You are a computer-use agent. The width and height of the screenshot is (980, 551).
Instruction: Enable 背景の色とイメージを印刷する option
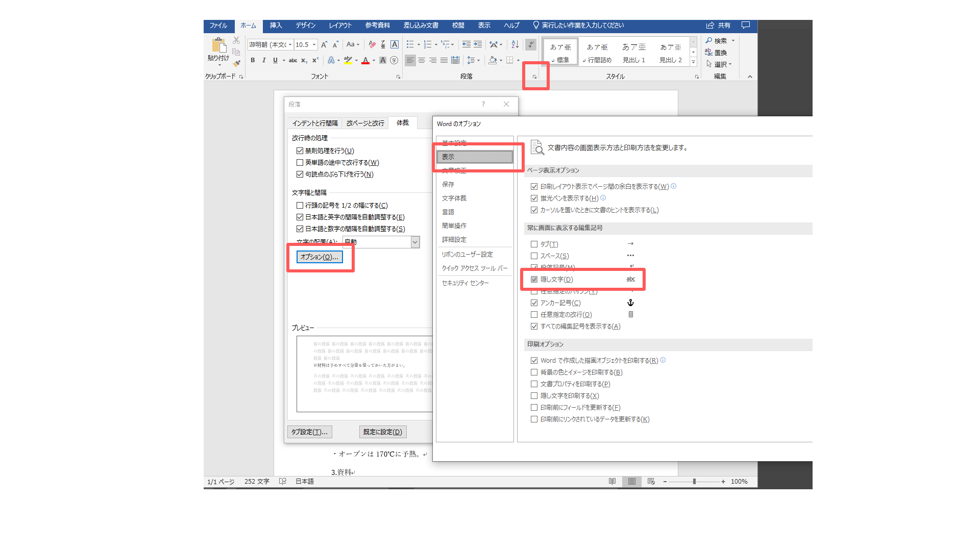coord(534,372)
